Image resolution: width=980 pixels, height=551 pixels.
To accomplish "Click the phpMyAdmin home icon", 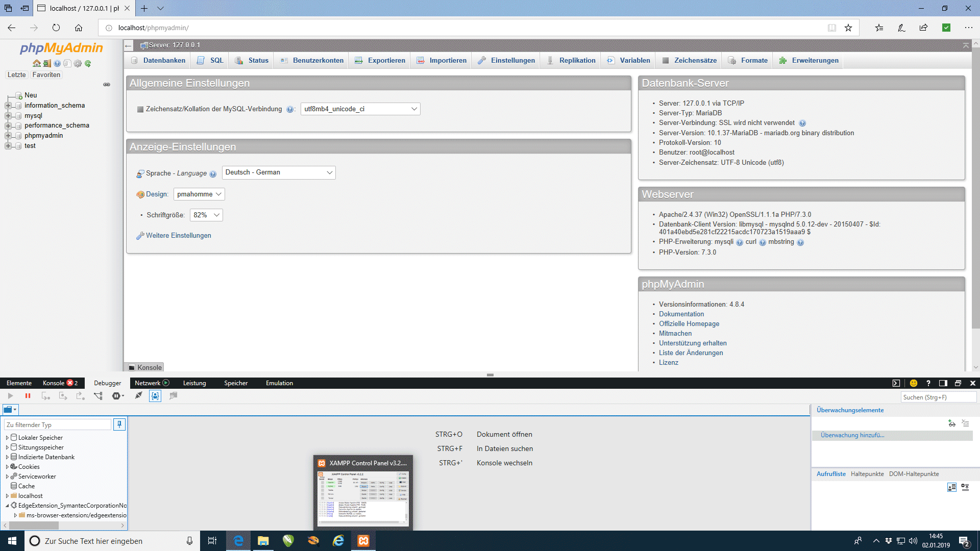I will [x=37, y=63].
